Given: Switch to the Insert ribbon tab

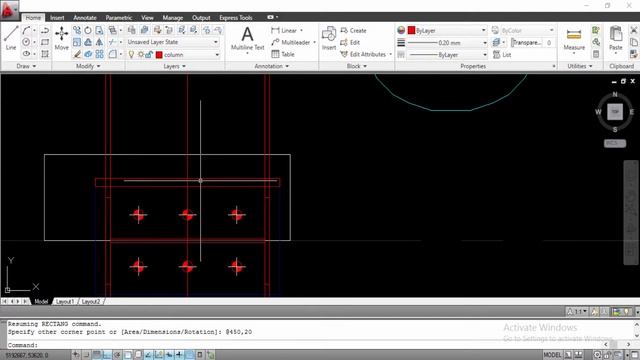Looking at the screenshot, I should (57, 18).
